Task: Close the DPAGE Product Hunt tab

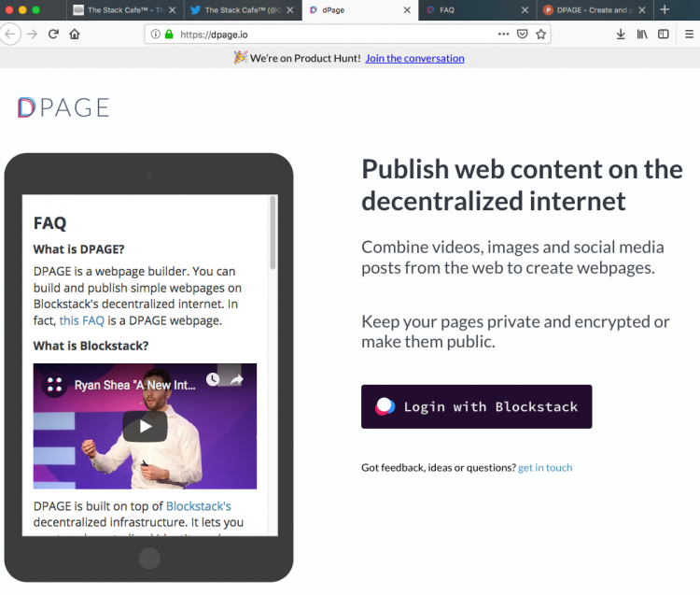Action: 642,10
